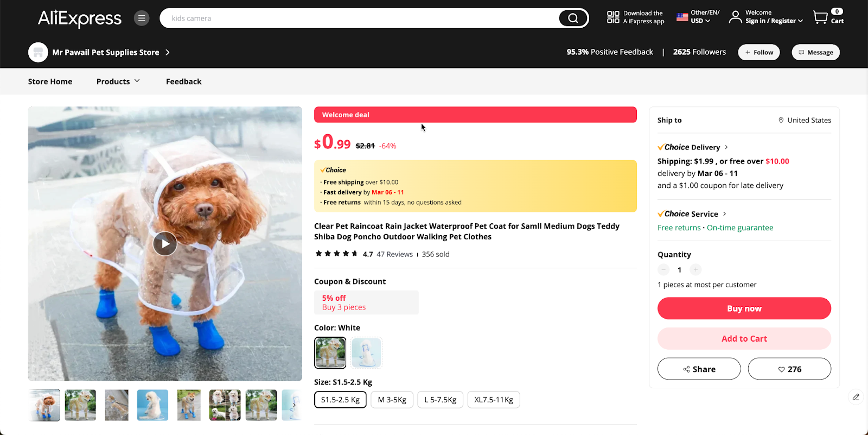This screenshot has width=868, height=435.
Task: Click the hamburger menu beside AliExpress logo
Action: 141,17
